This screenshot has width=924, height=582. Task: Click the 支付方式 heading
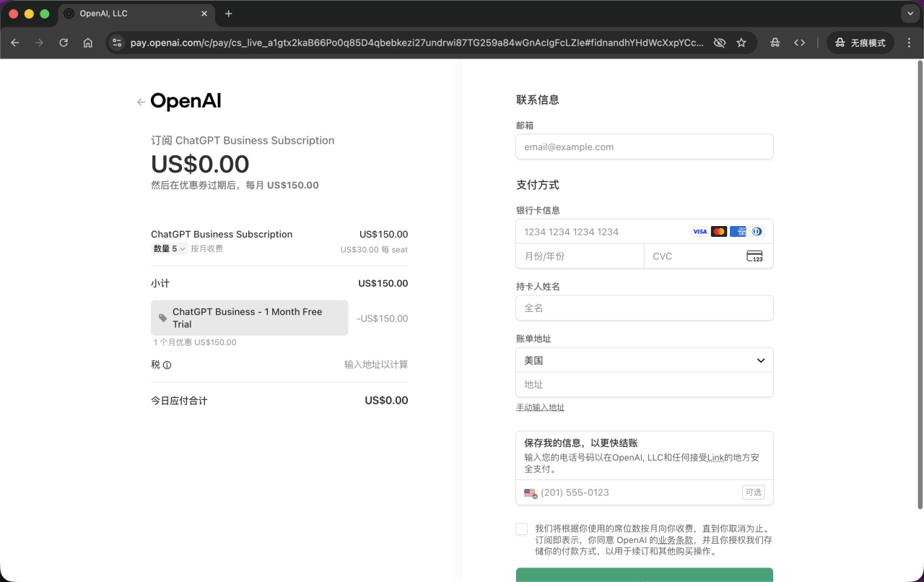tap(538, 186)
